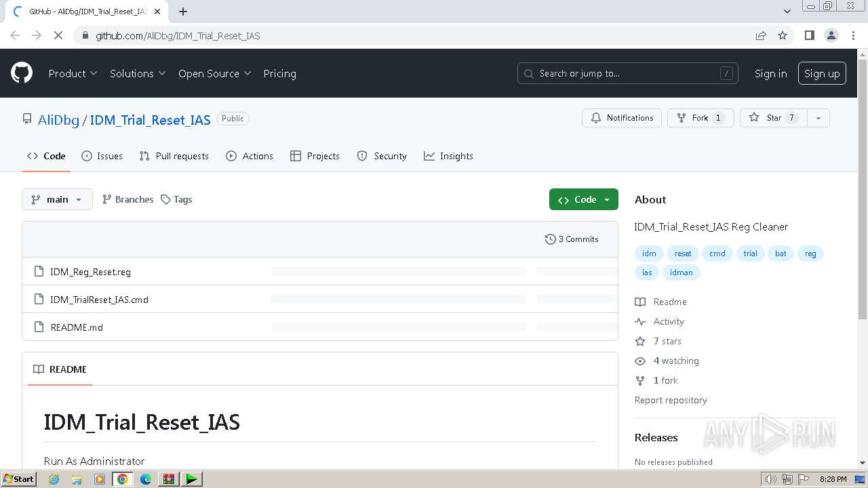Screen dimensions: 868x488
Task: Click the Sign up button
Action: [x=822, y=73]
